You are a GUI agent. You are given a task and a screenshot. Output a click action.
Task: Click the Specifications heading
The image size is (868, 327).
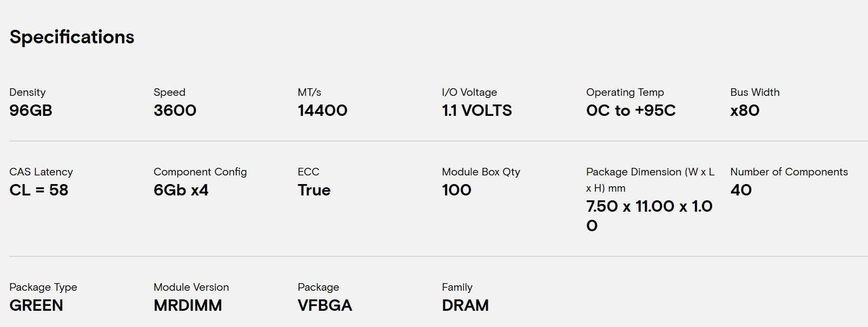pyautogui.click(x=72, y=37)
